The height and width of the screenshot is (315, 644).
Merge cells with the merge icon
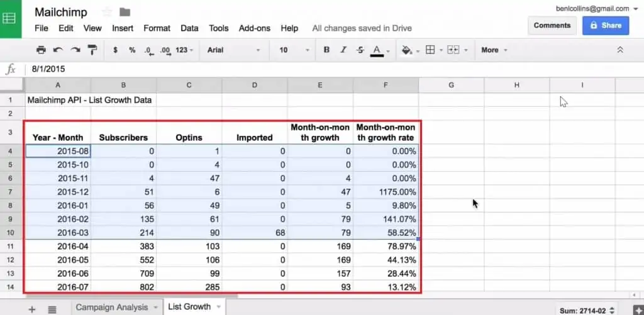[x=453, y=50]
